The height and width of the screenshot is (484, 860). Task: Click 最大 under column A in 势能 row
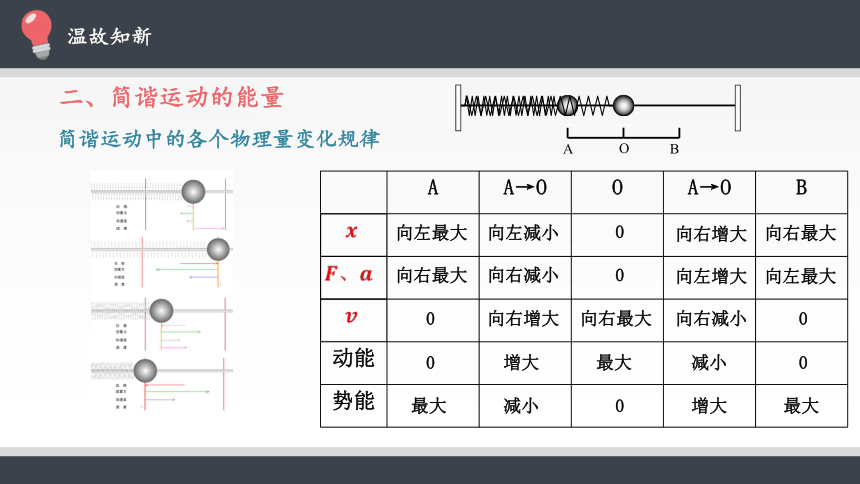coord(429,406)
